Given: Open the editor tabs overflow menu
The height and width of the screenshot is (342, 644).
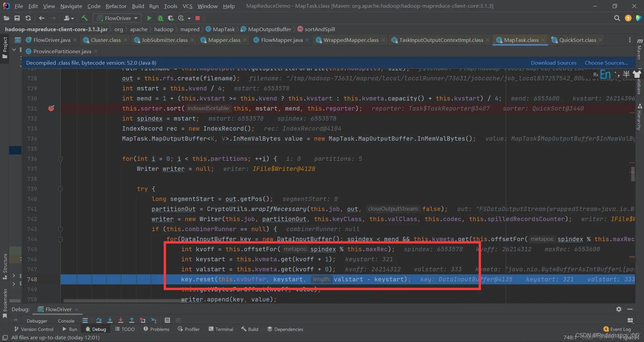Looking at the screenshot, I should click(x=630, y=40).
